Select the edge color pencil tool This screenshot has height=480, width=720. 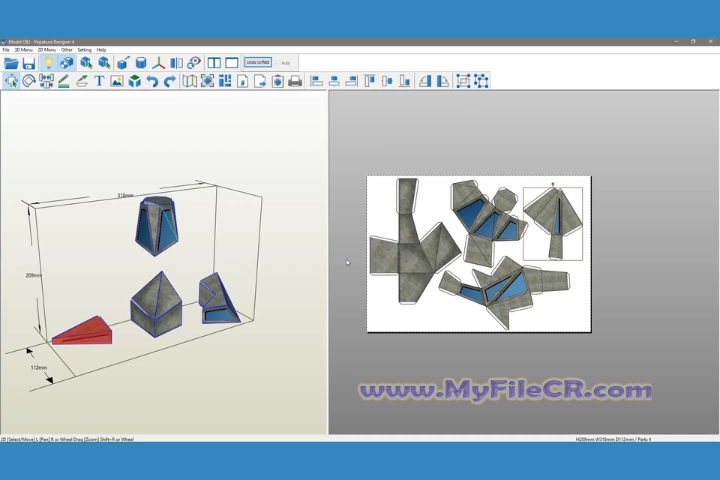[64, 81]
